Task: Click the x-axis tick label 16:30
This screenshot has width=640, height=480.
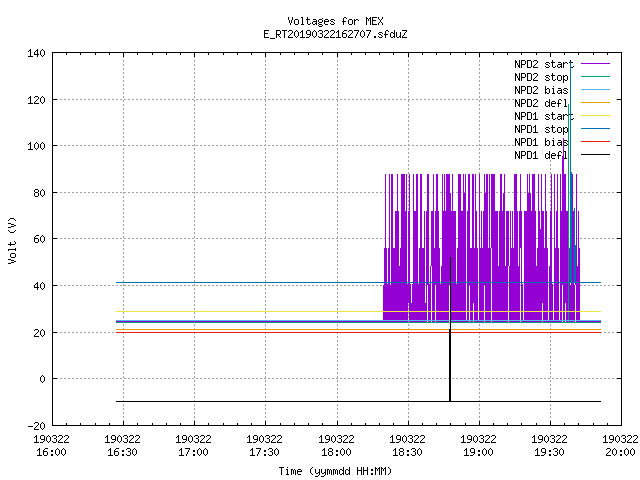Action: tap(122, 453)
